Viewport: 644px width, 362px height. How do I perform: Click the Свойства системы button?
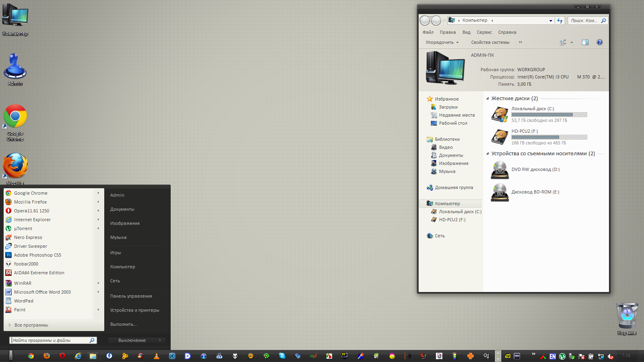(490, 42)
